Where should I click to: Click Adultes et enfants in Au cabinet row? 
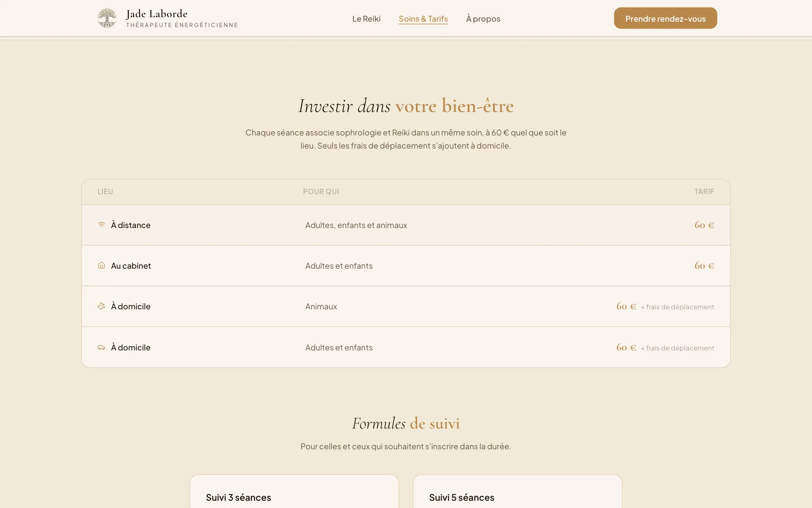339,266
